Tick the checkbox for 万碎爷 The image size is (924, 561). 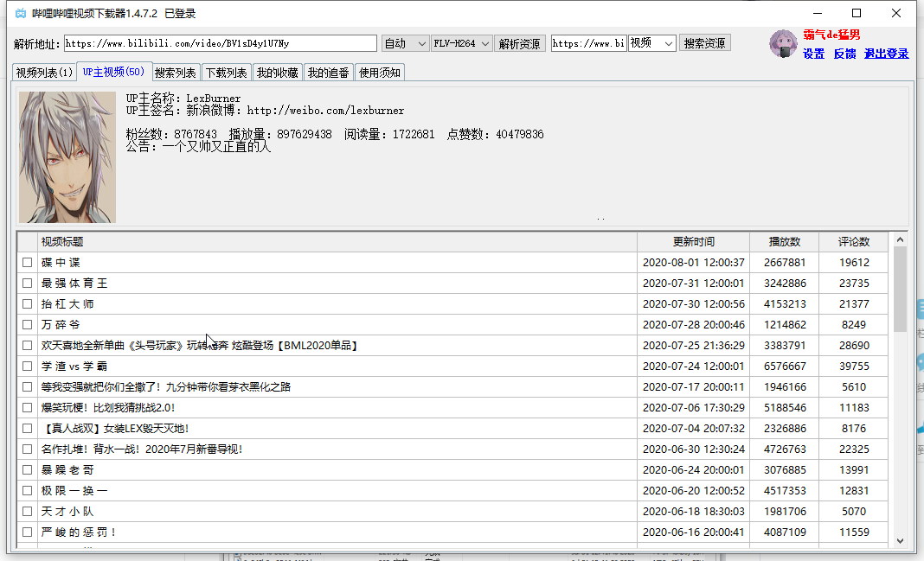point(27,324)
